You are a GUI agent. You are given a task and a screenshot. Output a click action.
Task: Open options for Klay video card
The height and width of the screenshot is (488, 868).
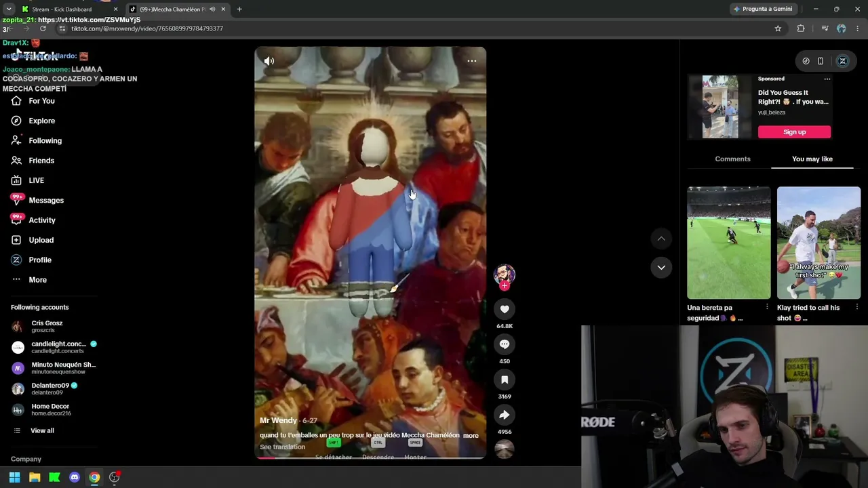point(857,308)
